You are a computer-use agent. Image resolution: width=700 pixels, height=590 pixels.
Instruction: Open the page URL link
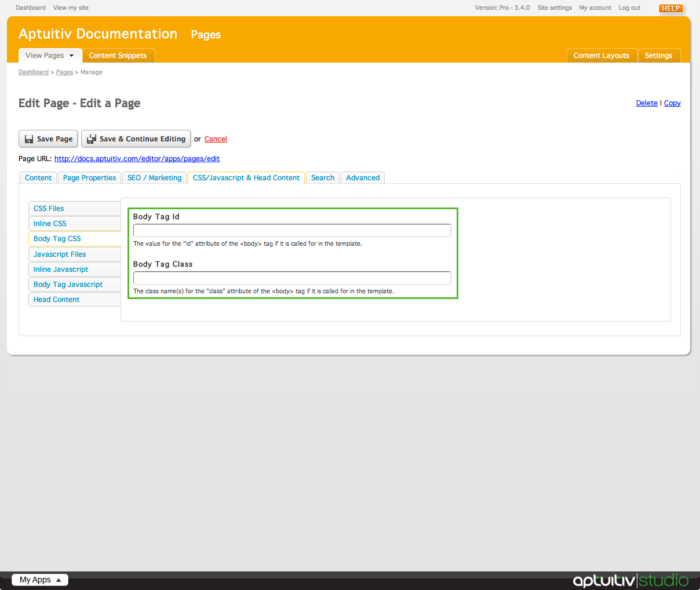click(x=137, y=159)
